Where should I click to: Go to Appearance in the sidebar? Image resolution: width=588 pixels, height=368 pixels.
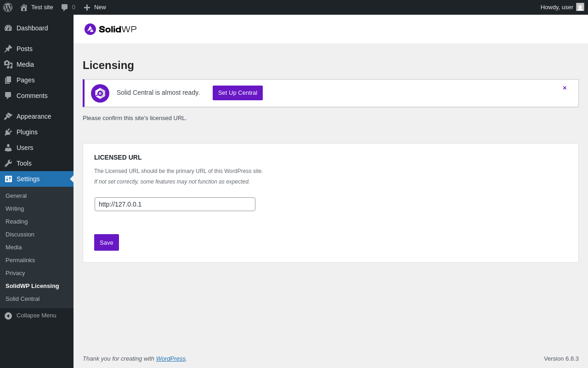pyautogui.click(x=34, y=116)
